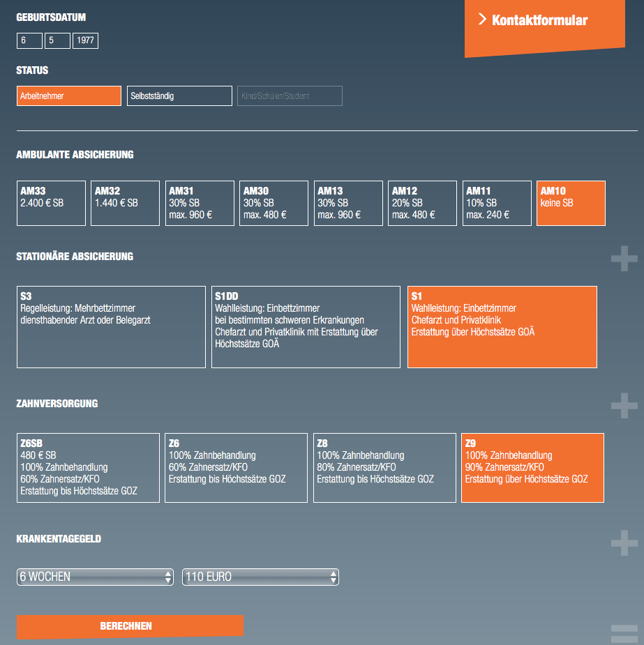
Task: Click the BERECHNEN button
Action: coord(130,626)
